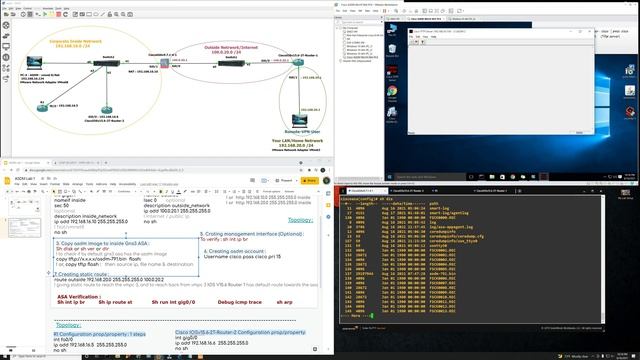This screenshot has width=640, height=360.
Task: Browse End devices in GNS3 device dock
Action: pos(6,47)
